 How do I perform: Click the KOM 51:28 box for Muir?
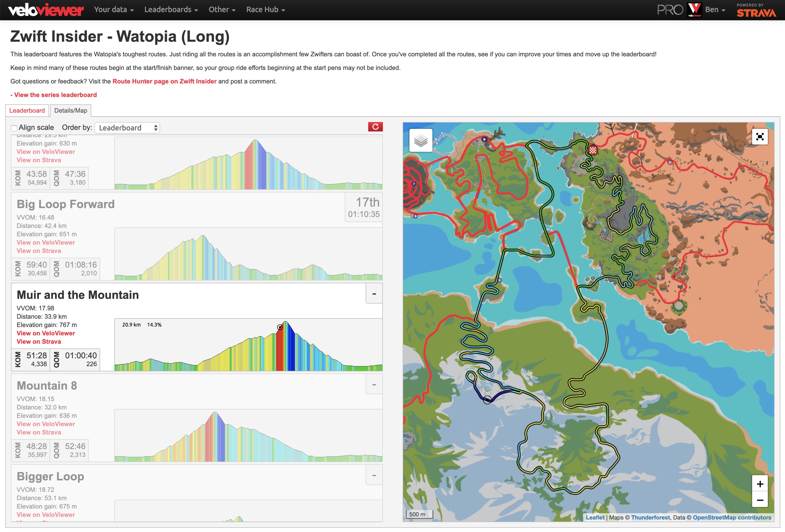[31, 359]
